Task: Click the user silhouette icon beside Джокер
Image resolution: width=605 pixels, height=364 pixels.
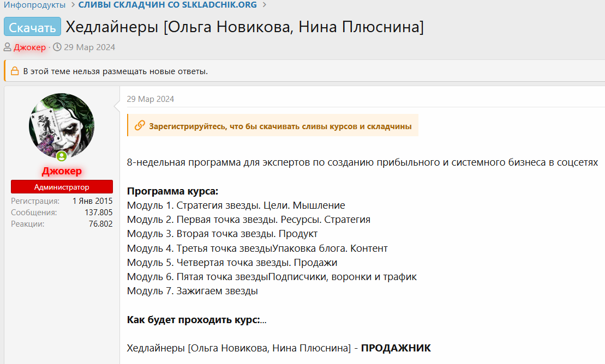Action: [x=6, y=47]
